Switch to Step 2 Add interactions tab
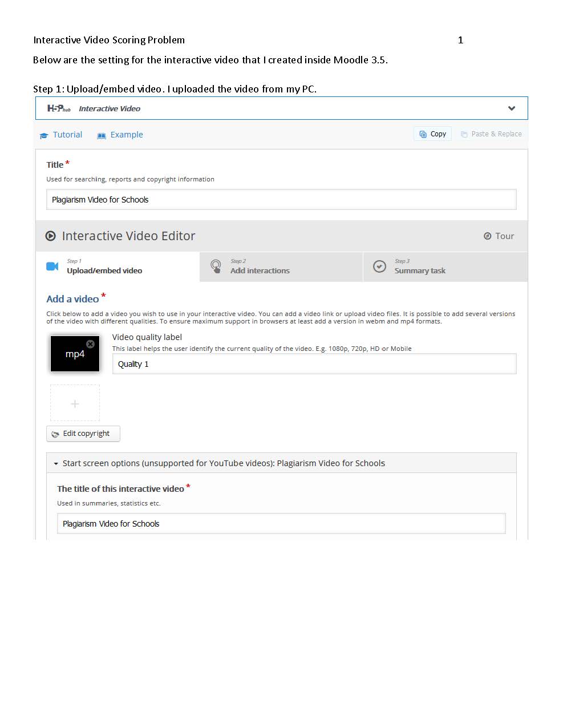Viewport: 563px width, 728px height. pos(281,266)
